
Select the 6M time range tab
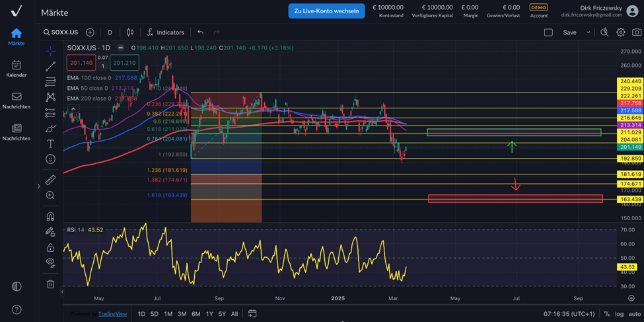click(196, 314)
